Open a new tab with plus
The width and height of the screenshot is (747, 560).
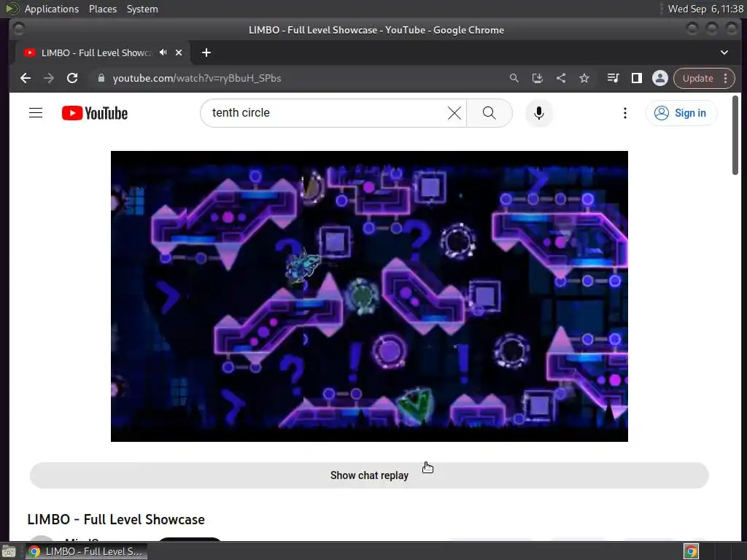click(206, 52)
